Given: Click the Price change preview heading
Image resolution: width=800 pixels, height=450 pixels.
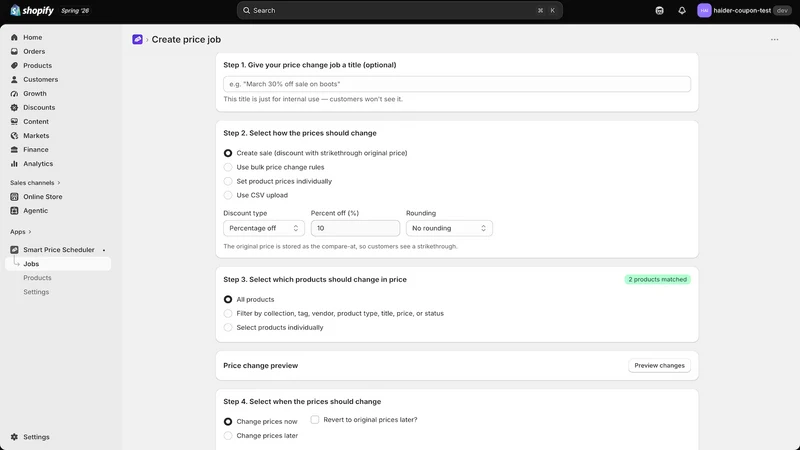Looking at the screenshot, I should (261, 365).
